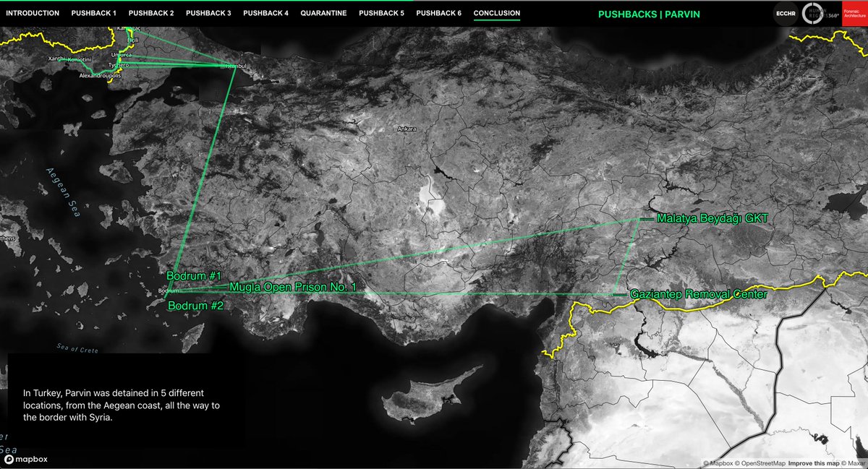
Task: Select the Bodrum #1 map label
Action: click(x=194, y=276)
